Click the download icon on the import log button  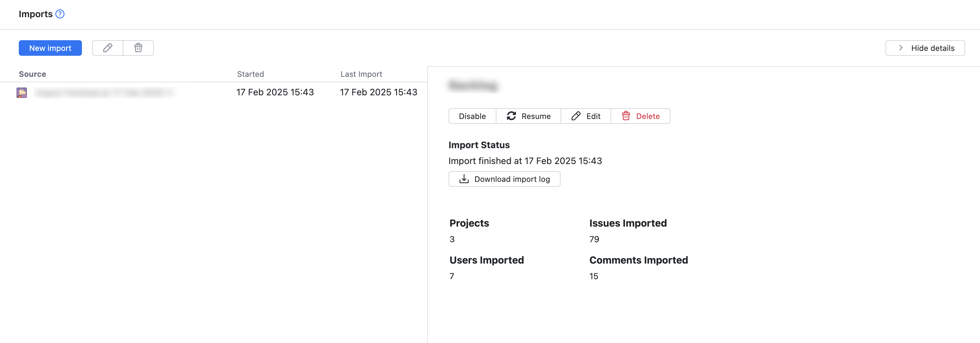pyautogui.click(x=464, y=179)
